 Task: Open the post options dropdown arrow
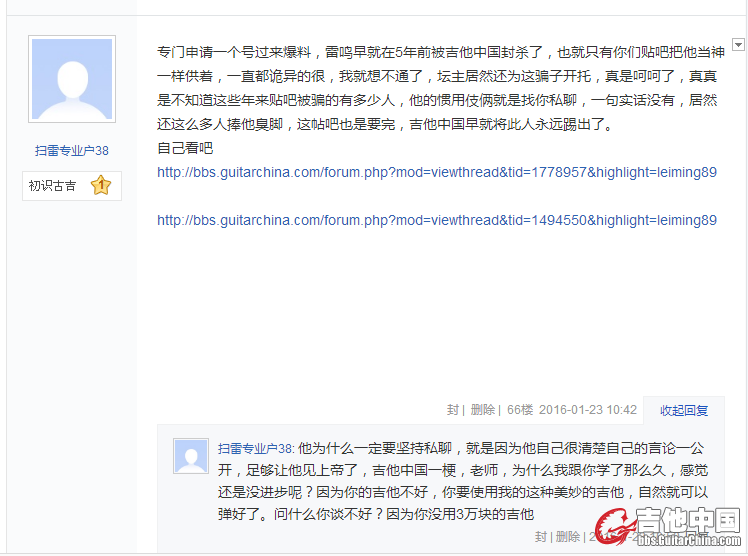pyautogui.click(x=738, y=44)
